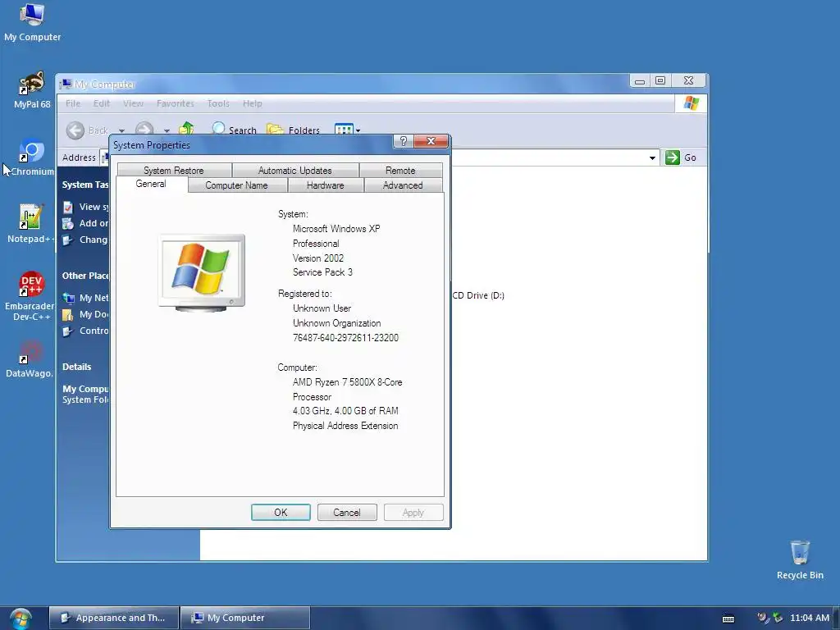Open the Start menu orb

coord(21,619)
